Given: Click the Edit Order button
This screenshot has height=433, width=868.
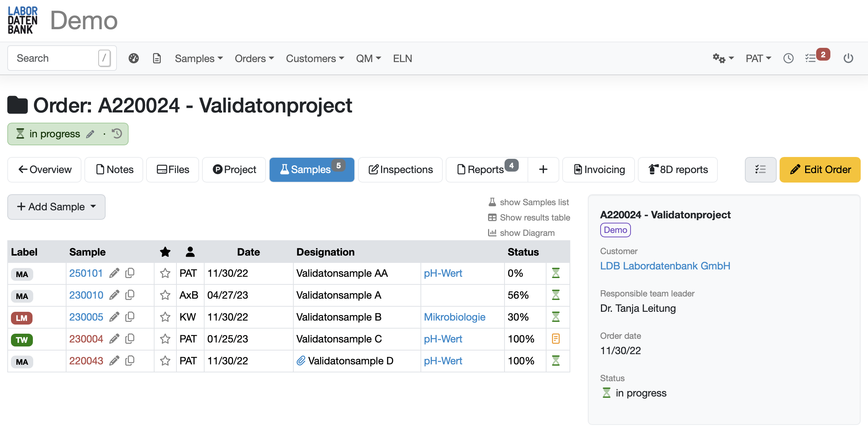Looking at the screenshot, I should point(820,169).
